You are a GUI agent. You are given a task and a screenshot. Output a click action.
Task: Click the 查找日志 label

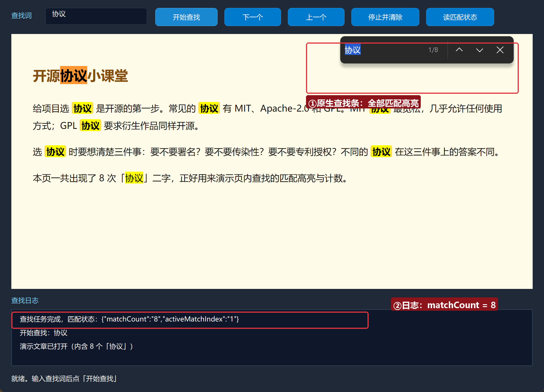[25, 300]
